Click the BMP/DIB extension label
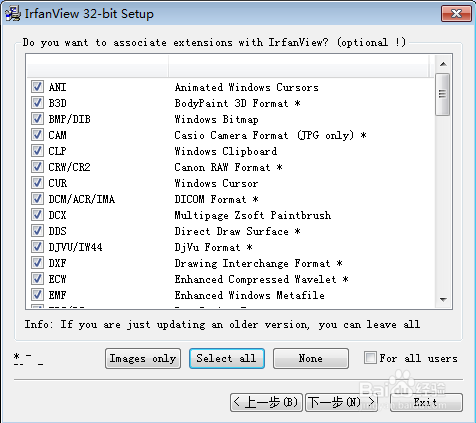The image size is (476, 423). pos(69,119)
